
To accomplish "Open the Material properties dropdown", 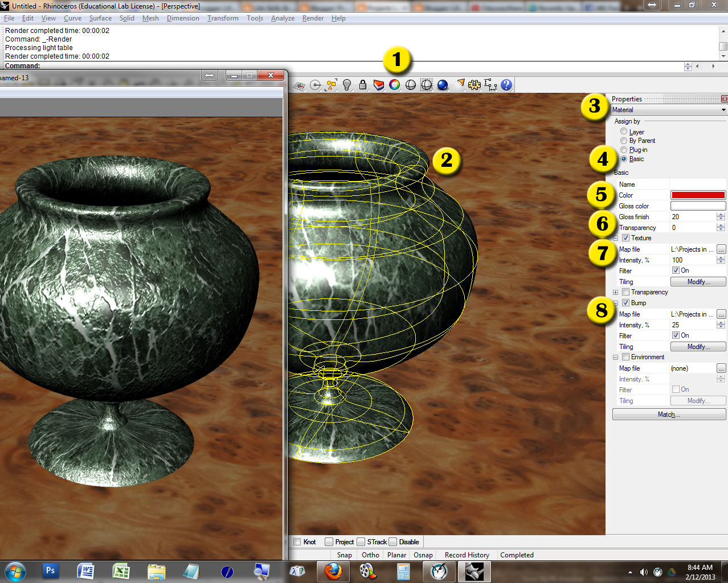I will click(669, 109).
